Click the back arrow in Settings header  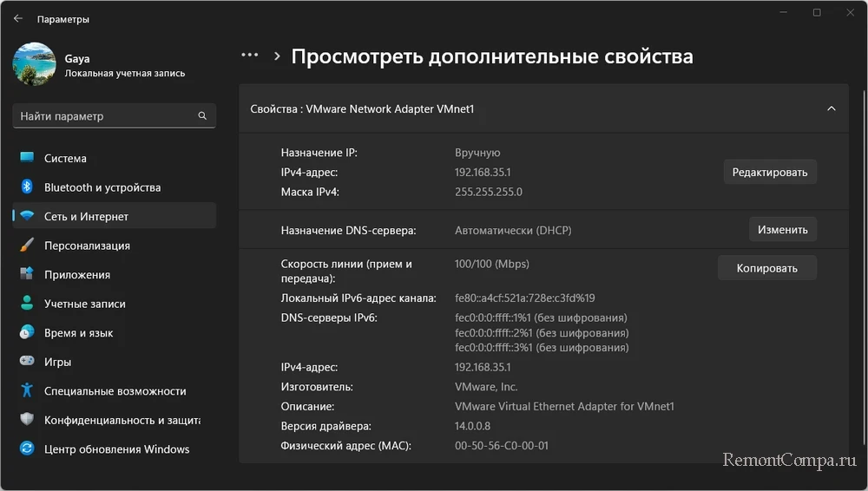coord(17,18)
